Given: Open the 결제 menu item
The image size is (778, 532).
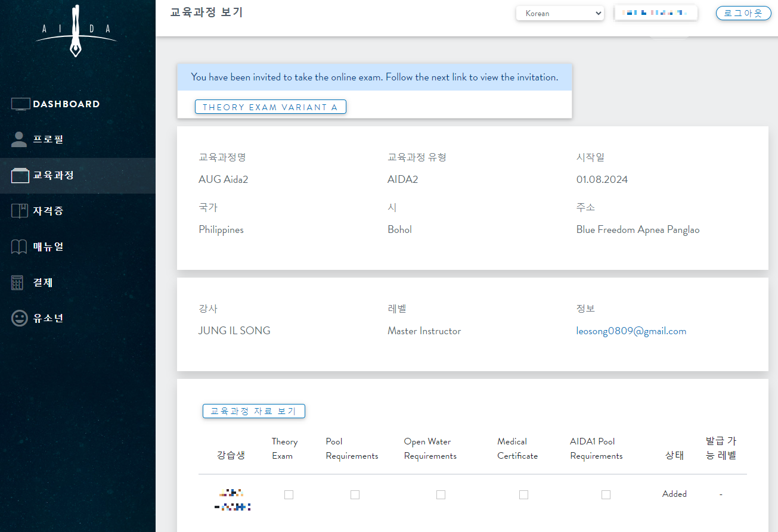Looking at the screenshot, I should click(x=78, y=282).
